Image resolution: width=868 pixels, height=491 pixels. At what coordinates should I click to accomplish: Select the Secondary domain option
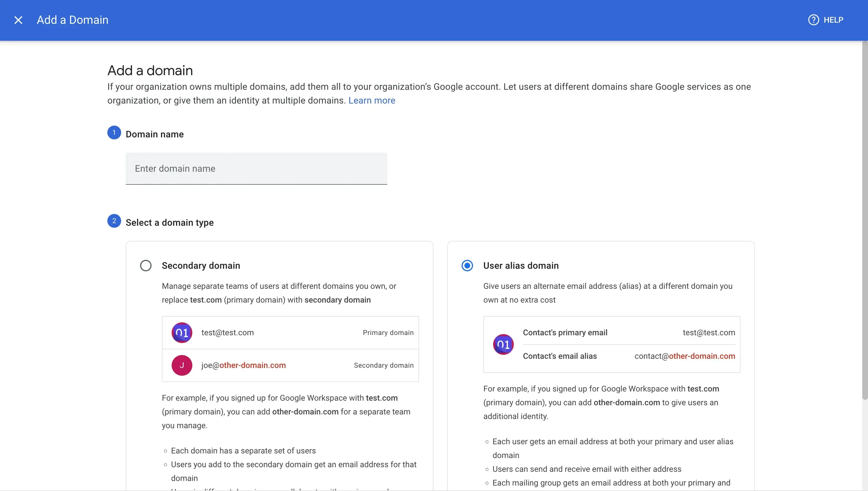tap(146, 265)
